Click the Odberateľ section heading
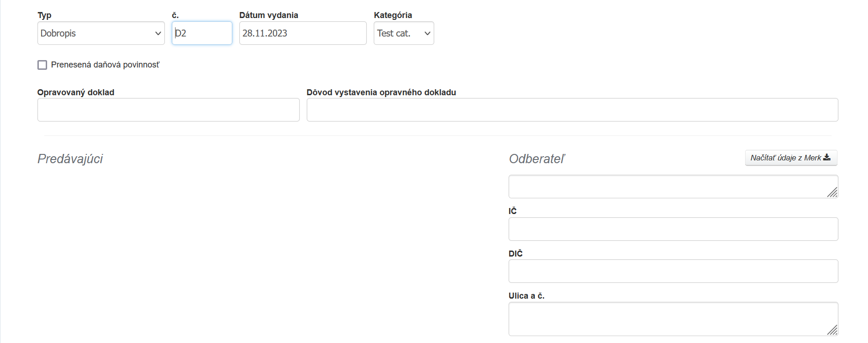 tap(537, 159)
